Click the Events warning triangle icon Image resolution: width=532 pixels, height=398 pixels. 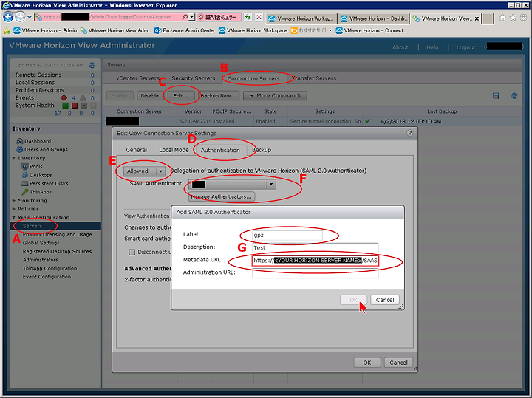click(x=83, y=97)
